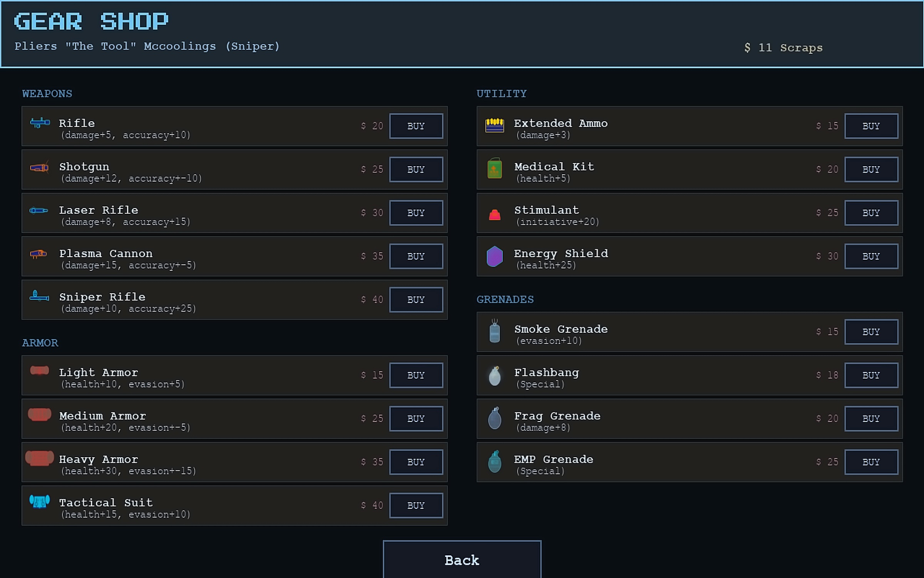This screenshot has width=924, height=578.
Task: Click the purple Energy Shield icon
Action: click(494, 256)
